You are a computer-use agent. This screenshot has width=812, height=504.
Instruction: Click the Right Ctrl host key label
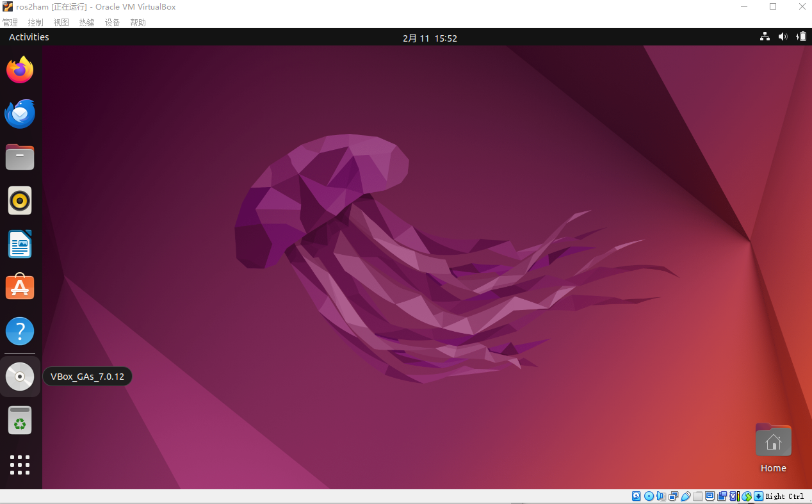[x=784, y=496]
